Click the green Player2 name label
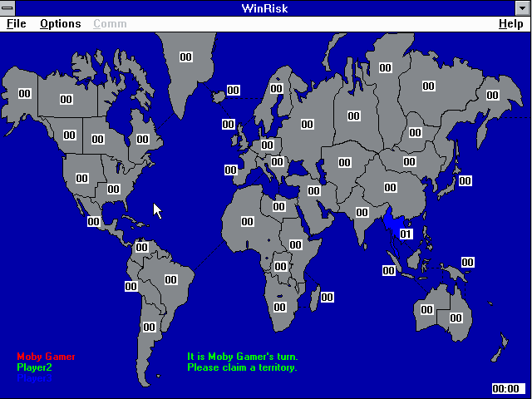 [x=34, y=367]
